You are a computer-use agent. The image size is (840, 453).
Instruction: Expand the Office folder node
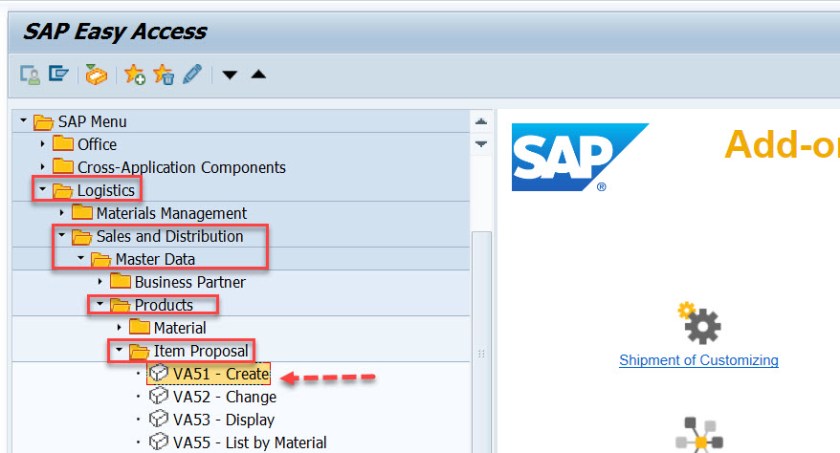43,144
